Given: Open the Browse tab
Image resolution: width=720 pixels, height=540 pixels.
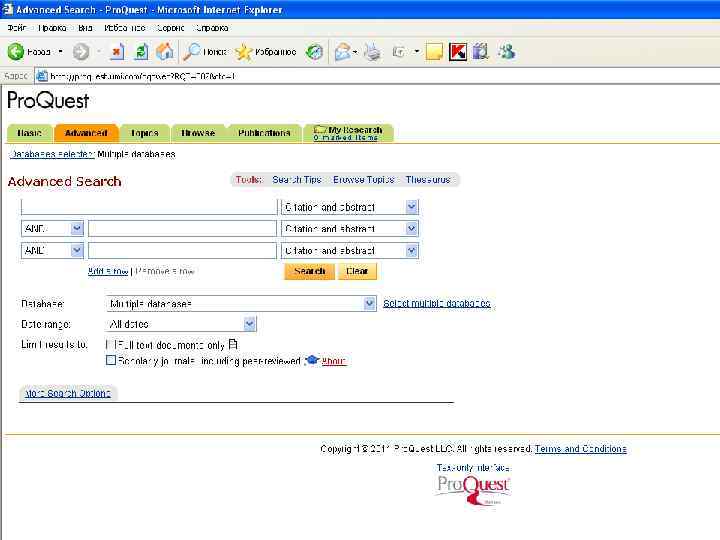Looking at the screenshot, I should click(198, 133).
